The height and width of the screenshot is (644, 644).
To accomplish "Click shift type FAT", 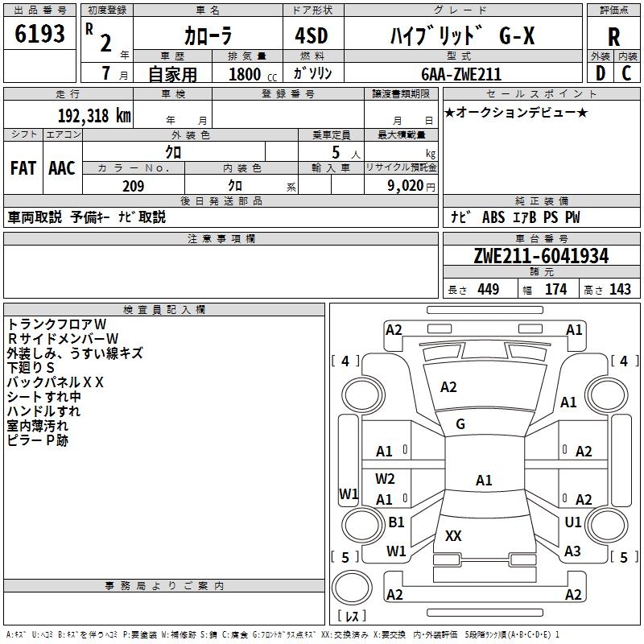I will 23,168.
